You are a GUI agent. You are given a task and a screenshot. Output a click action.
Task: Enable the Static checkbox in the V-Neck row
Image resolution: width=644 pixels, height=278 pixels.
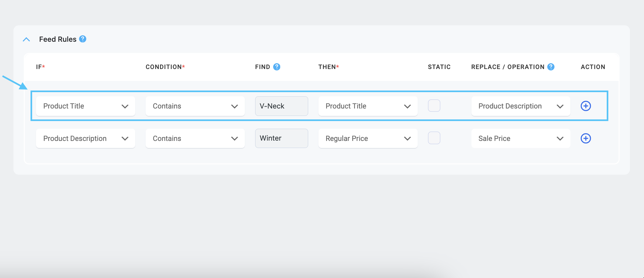(434, 106)
